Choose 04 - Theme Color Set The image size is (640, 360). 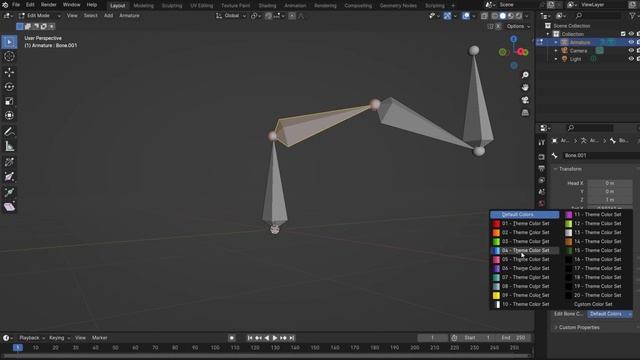(x=524, y=250)
